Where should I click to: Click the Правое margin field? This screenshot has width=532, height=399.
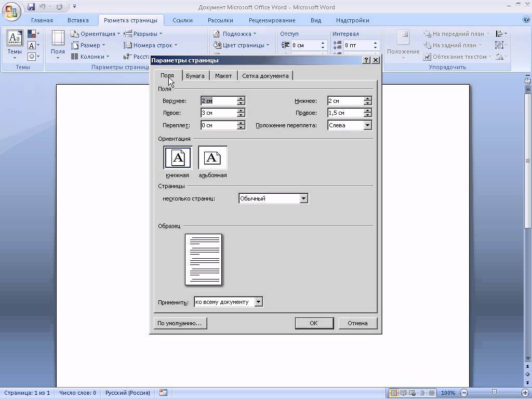tap(345, 113)
